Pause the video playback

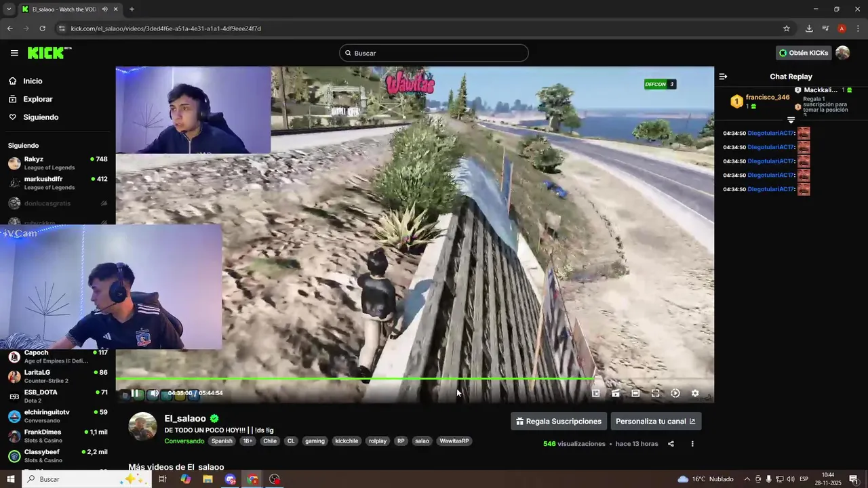135,393
